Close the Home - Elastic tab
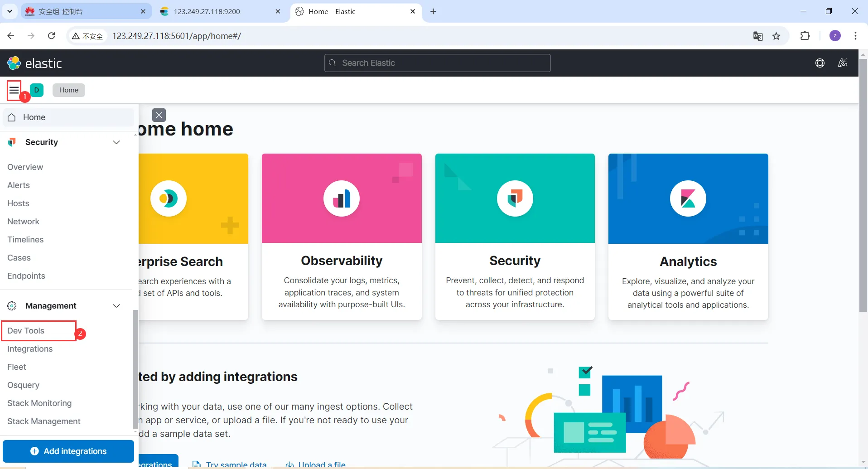This screenshot has height=469, width=868. coord(413,11)
